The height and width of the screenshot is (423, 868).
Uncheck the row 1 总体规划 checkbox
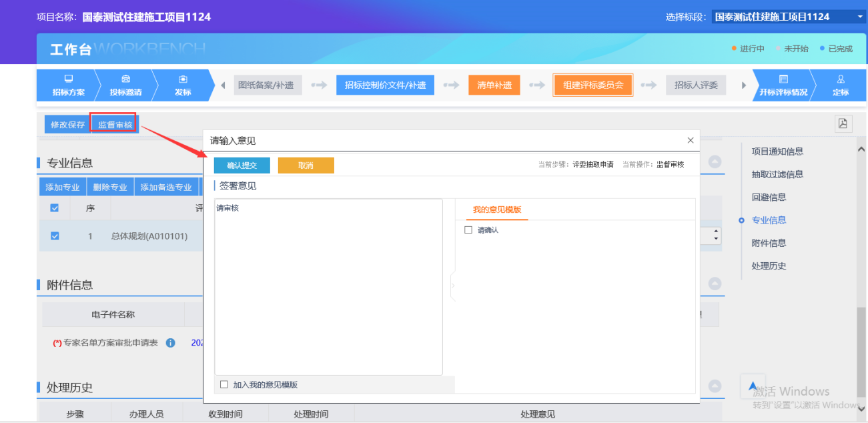click(55, 236)
